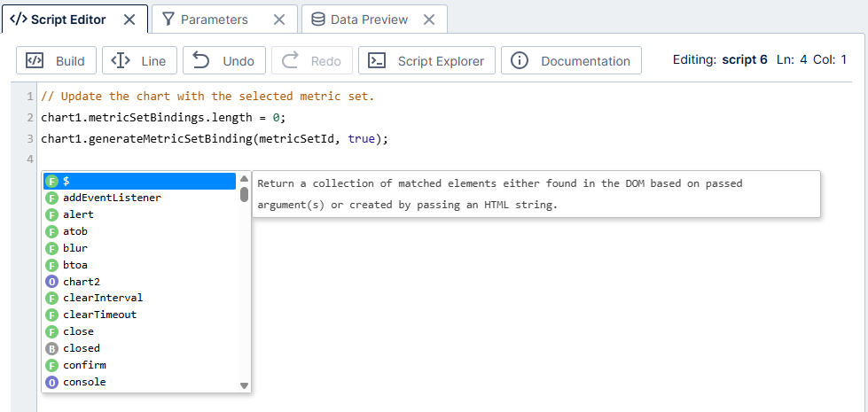Click the B icon beside closed
The image size is (868, 412).
pyautogui.click(x=51, y=348)
